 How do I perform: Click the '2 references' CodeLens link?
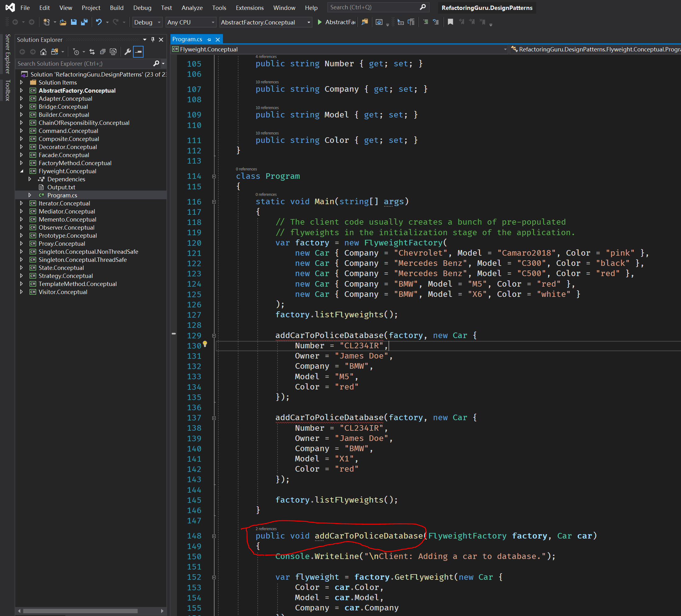tap(266, 529)
